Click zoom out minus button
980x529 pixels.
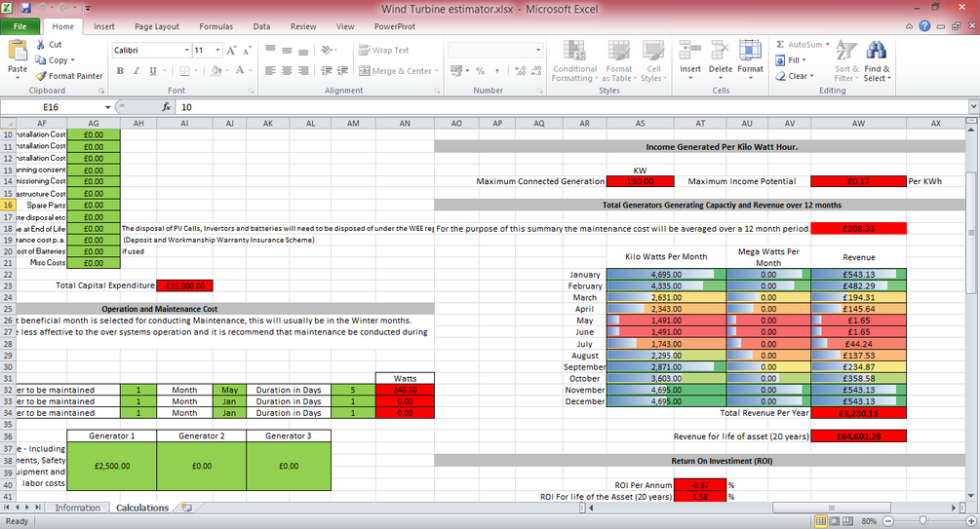pyautogui.click(x=888, y=521)
